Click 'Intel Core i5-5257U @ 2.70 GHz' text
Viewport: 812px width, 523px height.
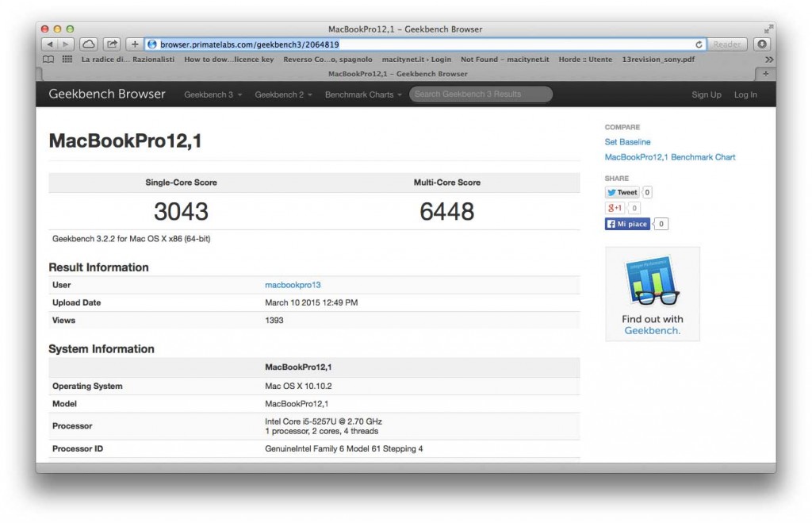pos(324,421)
